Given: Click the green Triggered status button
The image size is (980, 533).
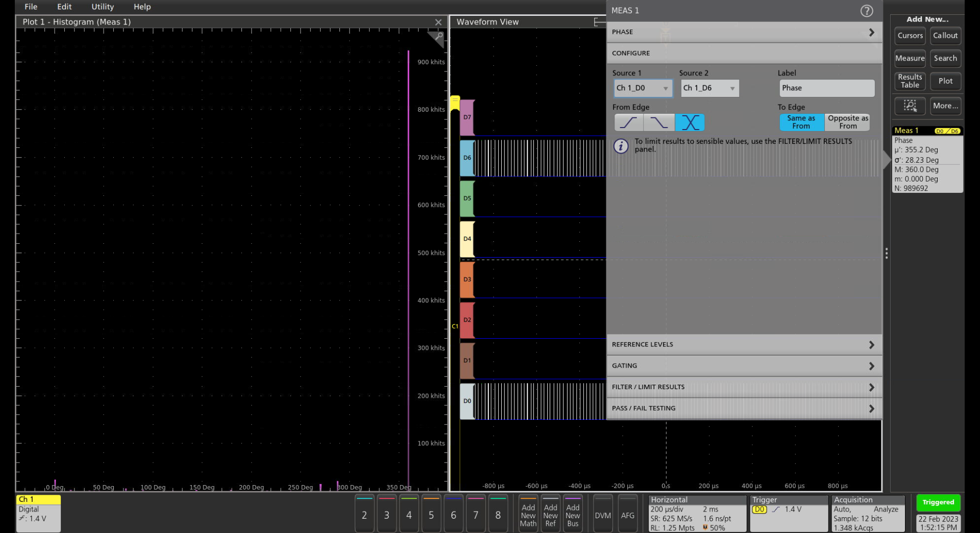Looking at the screenshot, I should (938, 503).
